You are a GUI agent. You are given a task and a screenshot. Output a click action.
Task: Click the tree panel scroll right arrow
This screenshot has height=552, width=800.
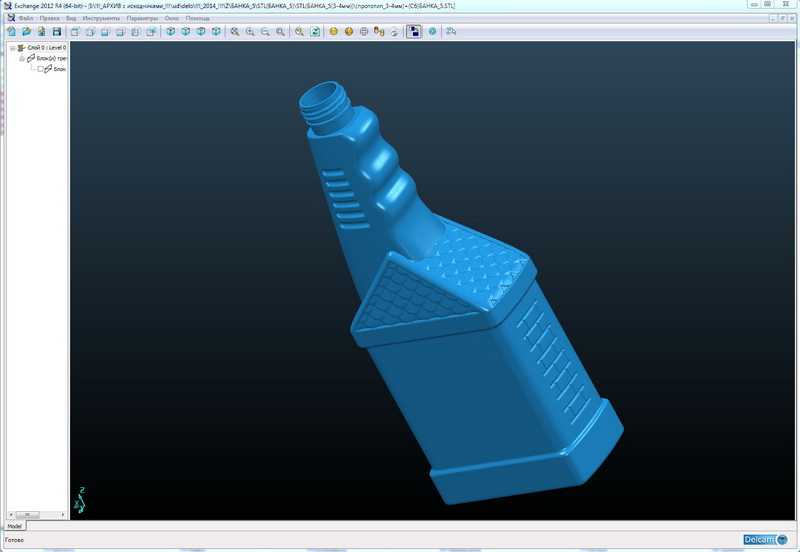pos(63,515)
